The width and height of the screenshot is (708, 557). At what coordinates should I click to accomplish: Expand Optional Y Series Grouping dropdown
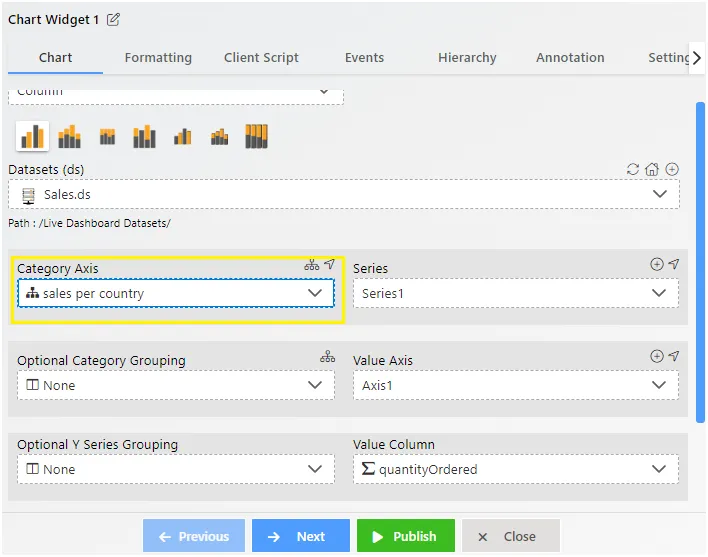(x=176, y=469)
